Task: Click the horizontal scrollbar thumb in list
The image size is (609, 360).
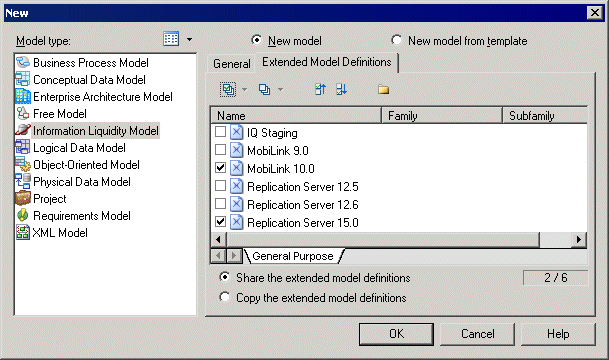Action: click(x=383, y=240)
